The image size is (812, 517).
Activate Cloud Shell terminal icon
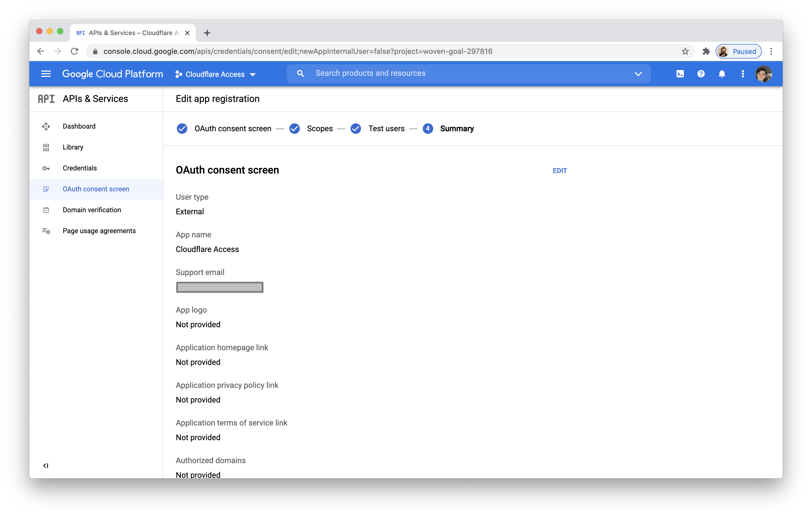pyautogui.click(x=680, y=74)
